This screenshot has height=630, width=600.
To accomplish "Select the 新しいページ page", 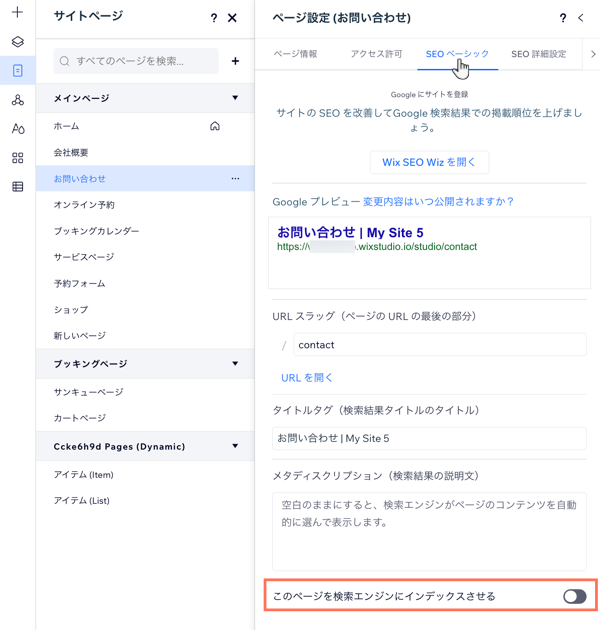I will coord(145,335).
